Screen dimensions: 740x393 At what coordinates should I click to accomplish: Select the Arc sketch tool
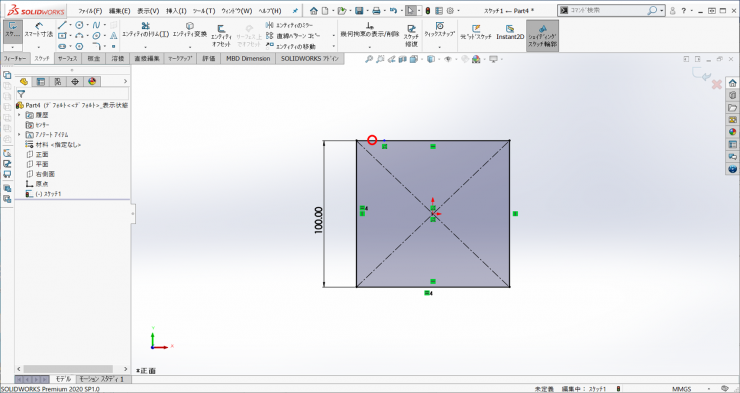[79, 36]
